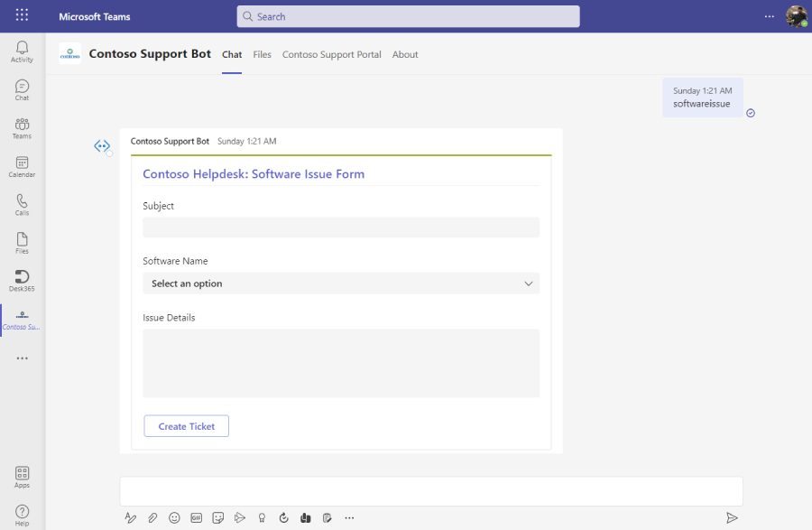Click the sent 'softwareissue' message
The width and height of the screenshot is (812, 530).
point(702,98)
